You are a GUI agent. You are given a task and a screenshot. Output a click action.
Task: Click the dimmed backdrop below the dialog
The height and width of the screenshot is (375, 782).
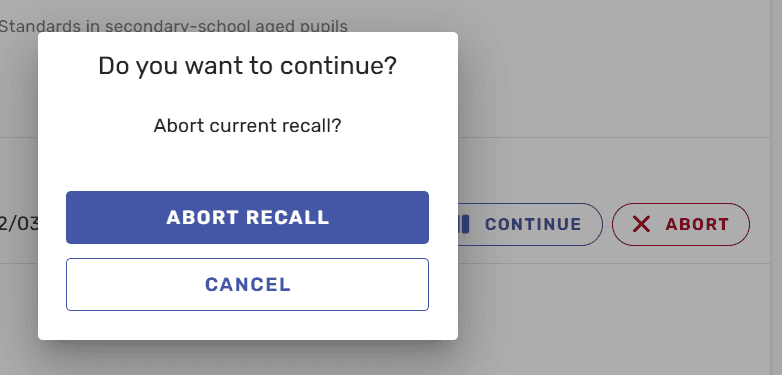247,358
